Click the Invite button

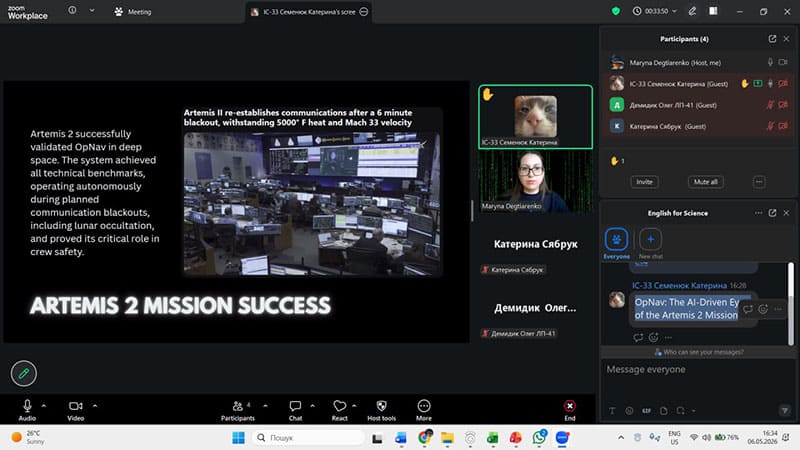tap(644, 182)
